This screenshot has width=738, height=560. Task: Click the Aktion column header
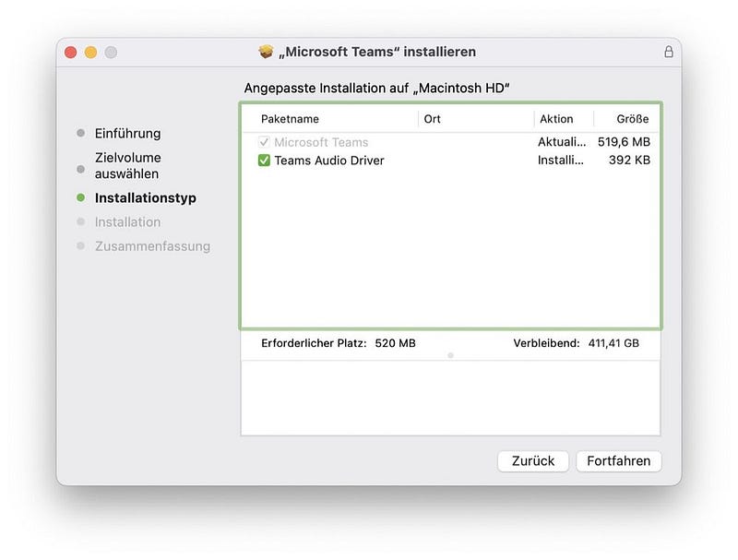click(x=556, y=119)
